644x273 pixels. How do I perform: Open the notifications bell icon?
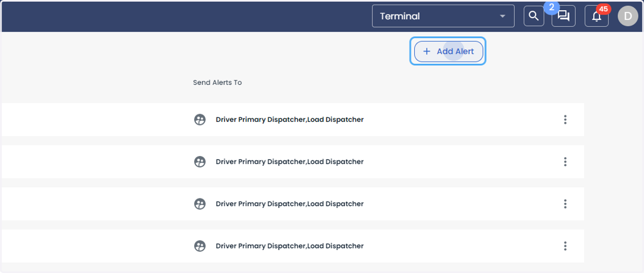click(x=596, y=16)
